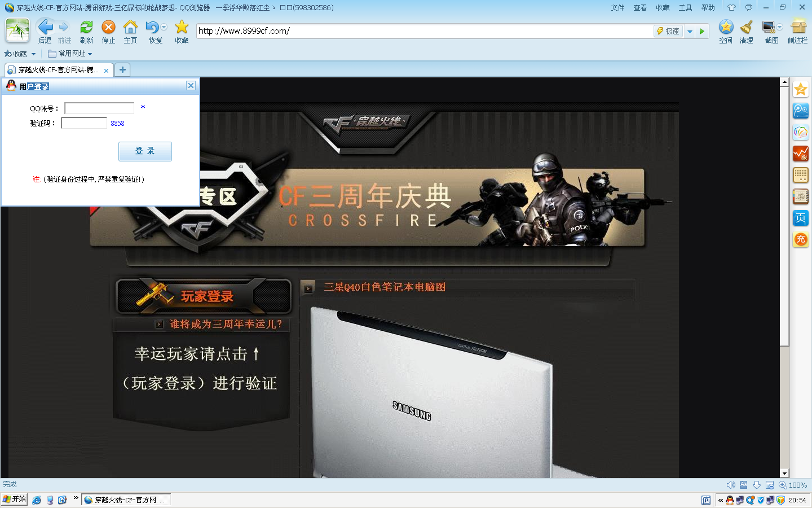Open the 截图 screenshot options dropdown arrow
The image size is (812, 508).
[780, 27]
